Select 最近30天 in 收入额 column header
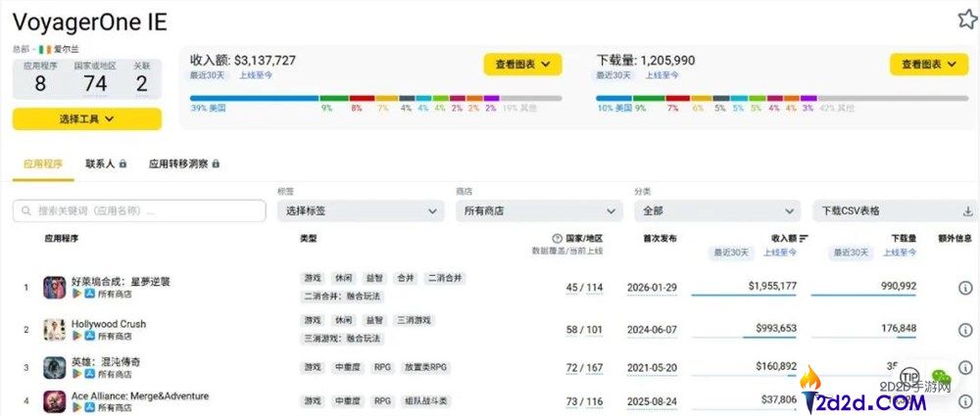The height and width of the screenshot is (416, 980). click(x=731, y=253)
